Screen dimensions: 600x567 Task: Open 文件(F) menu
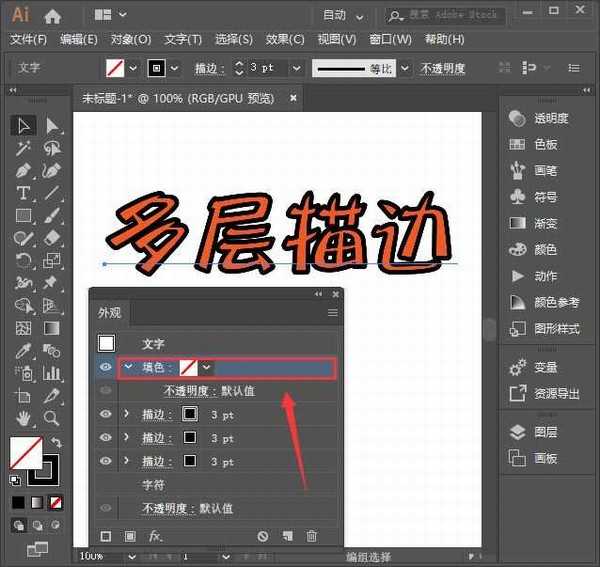pos(28,39)
